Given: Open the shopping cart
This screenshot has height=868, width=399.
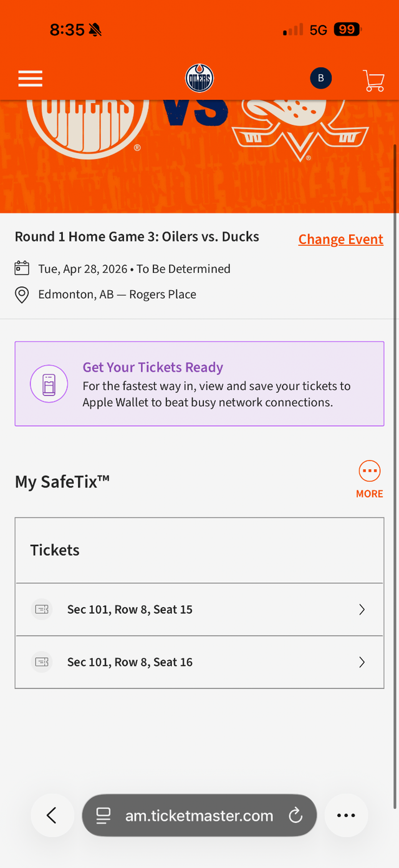Looking at the screenshot, I should (x=373, y=80).
